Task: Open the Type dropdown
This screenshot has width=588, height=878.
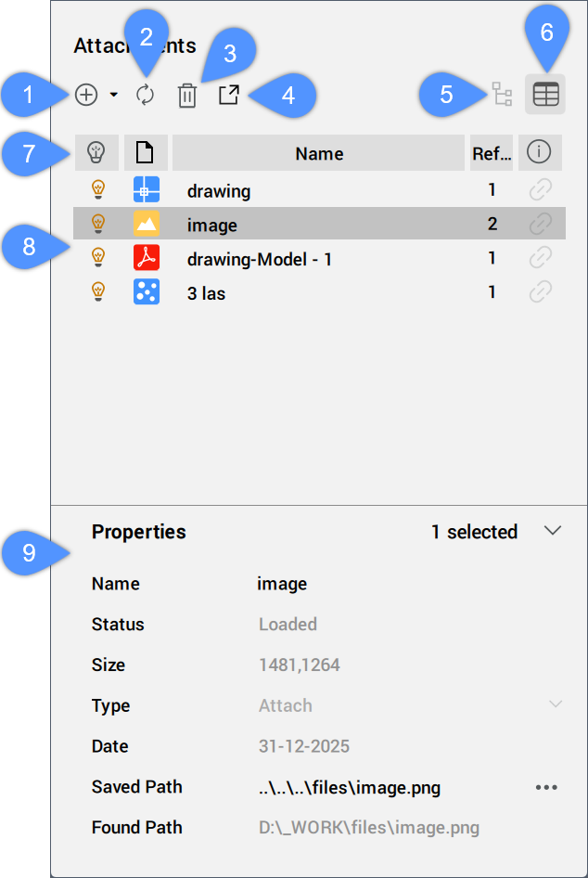Action: [556, 704]
